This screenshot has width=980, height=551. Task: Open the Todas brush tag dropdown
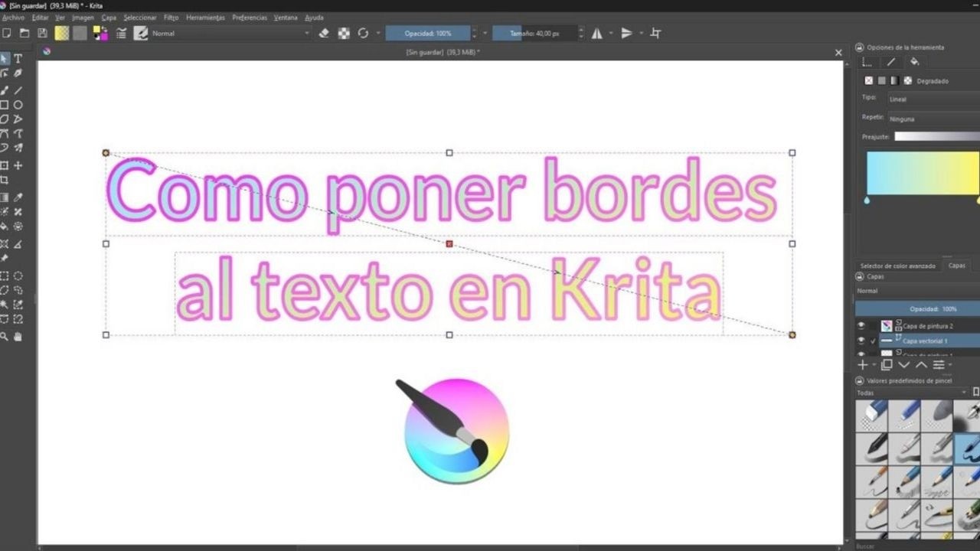coord(912,393)
